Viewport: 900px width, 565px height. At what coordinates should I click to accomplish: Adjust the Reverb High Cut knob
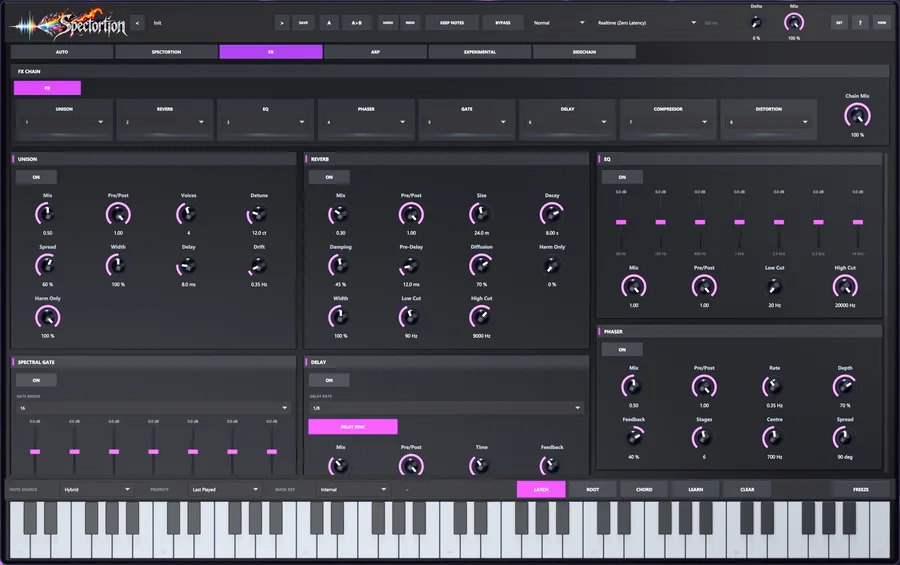481,317
